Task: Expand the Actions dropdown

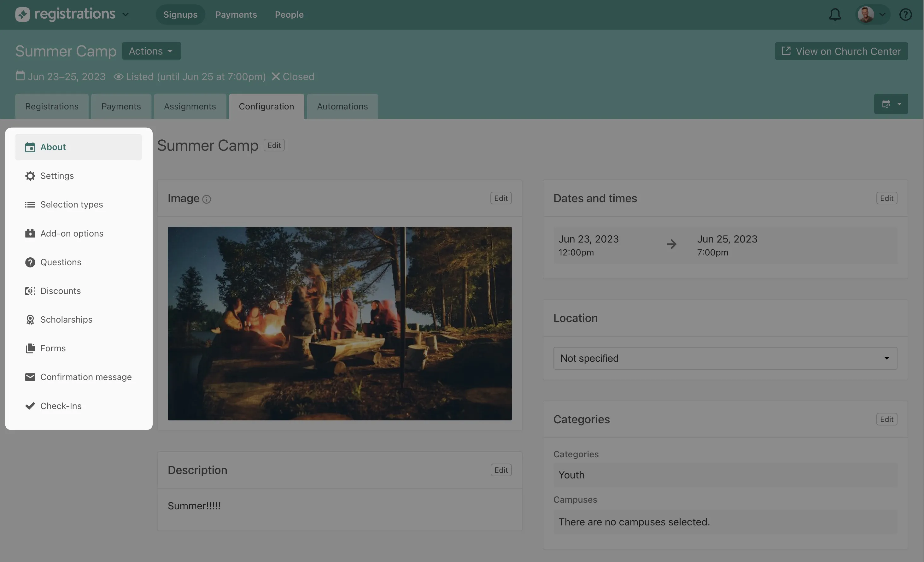Action: pos(151,51)
